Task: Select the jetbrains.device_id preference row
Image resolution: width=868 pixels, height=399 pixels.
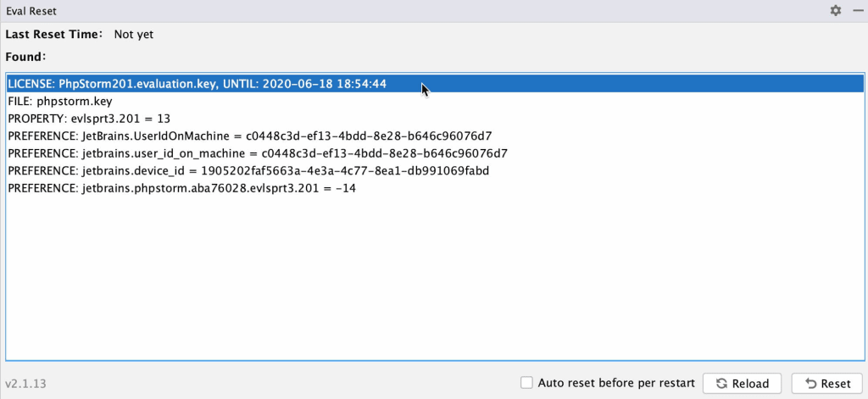Action: (x=435, y=171)
